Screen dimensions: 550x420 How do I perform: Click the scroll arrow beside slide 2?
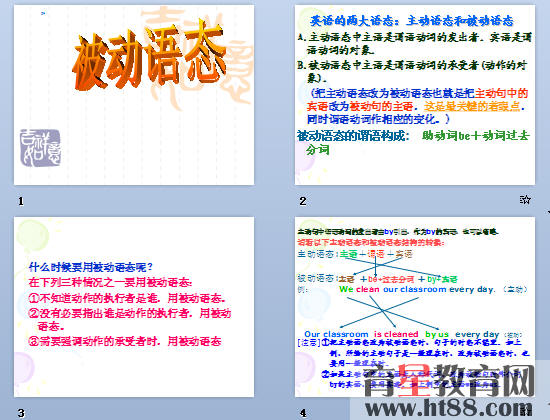(548, 212)
